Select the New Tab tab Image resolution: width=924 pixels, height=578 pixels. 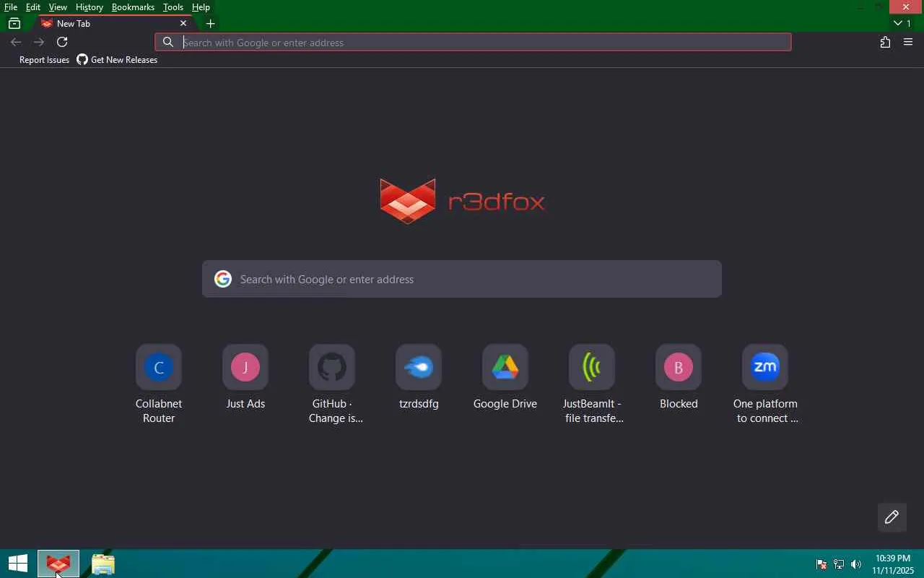pos(114,24)
